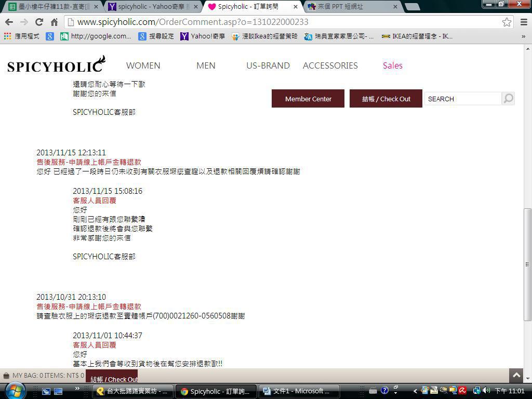Show hidden system tray icons arrow
The image size is (532, 399).
[415, 391]
